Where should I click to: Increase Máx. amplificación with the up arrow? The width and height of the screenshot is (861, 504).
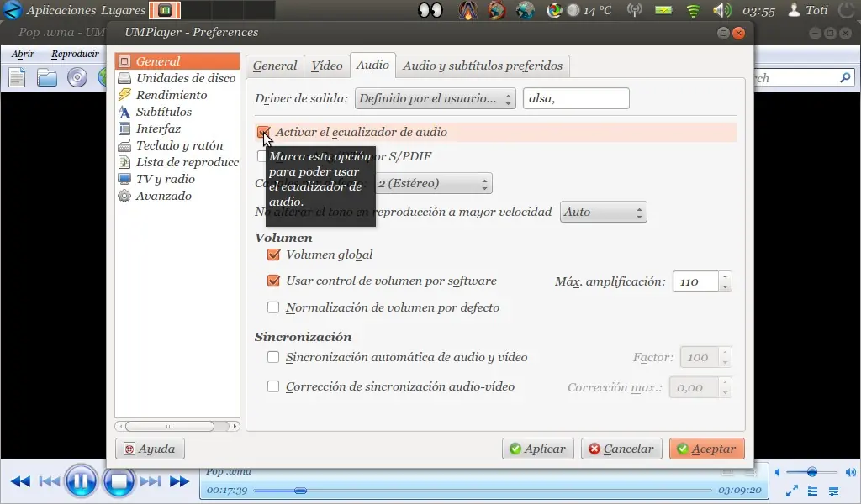click(x=726, y=276)
